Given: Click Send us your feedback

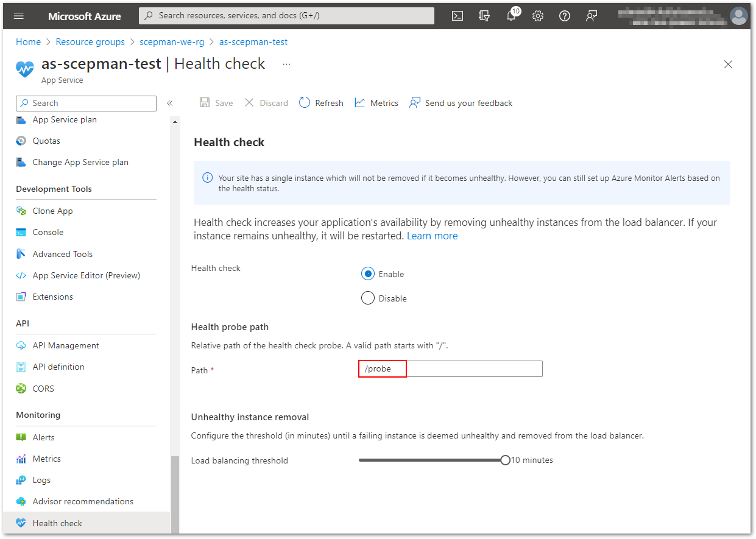Looking at the screenshot, I should 461,103.
